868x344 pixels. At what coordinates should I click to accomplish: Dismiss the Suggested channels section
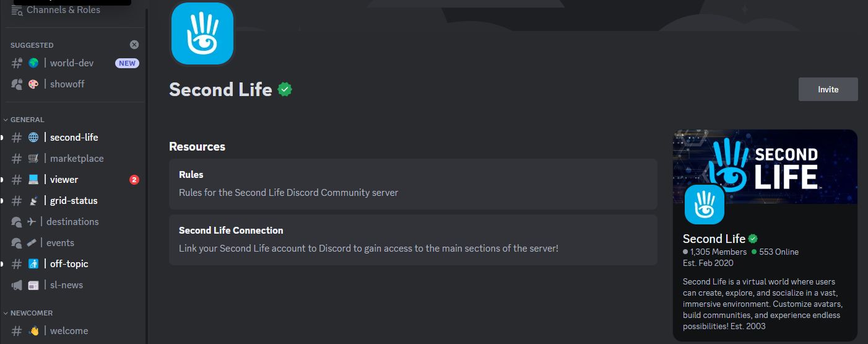tap(134, 45)
